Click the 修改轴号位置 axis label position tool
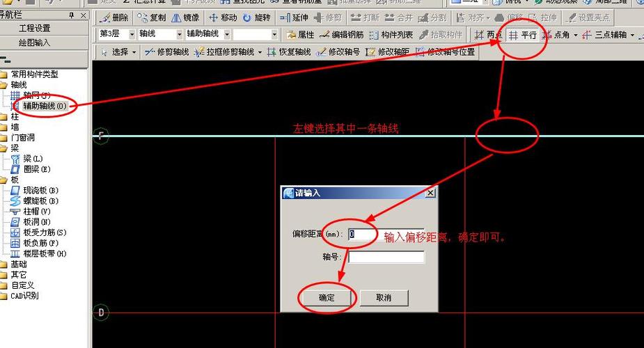Viewport: 644px width, 348px height. (x=446, y=52)
